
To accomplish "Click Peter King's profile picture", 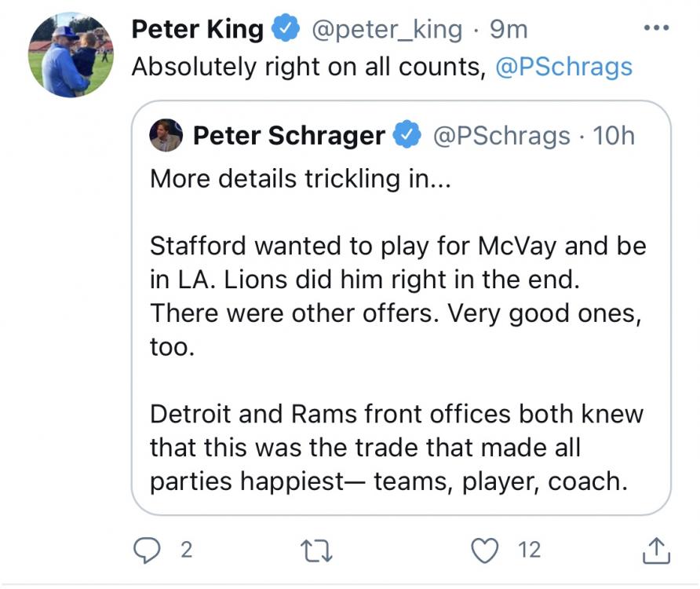I will 70,55.
